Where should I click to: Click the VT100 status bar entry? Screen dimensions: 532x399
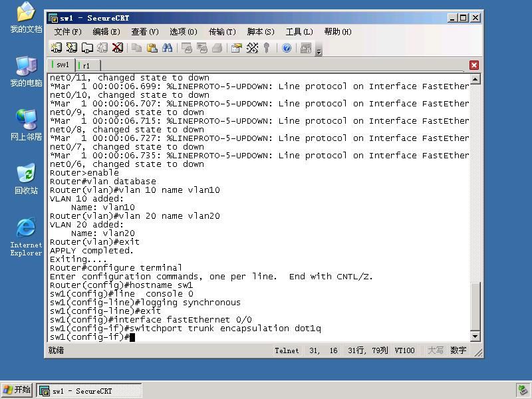(404, 350)
